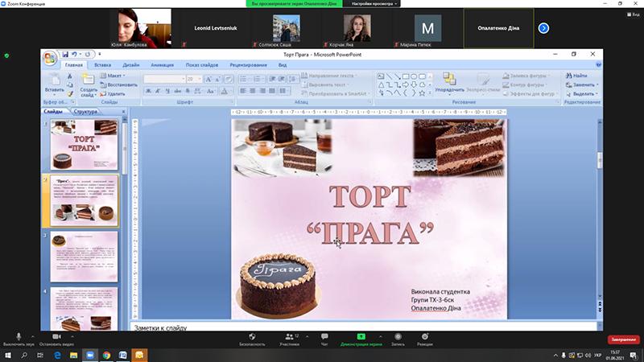Click the PowerPoint Office button
644x362 pixels.
pyautogui.click(x=50, y=57)
